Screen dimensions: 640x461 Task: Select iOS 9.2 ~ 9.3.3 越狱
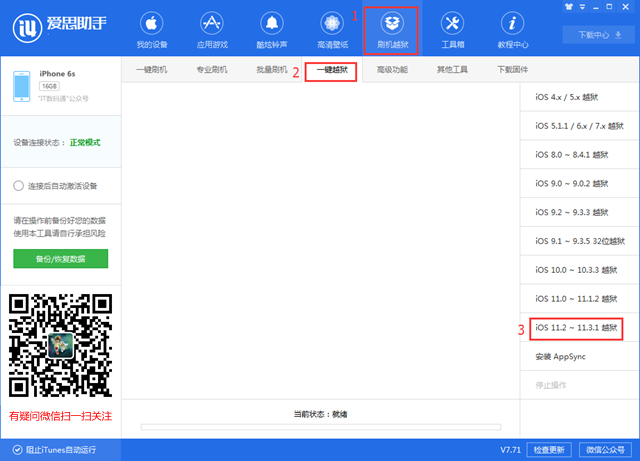(x=579, y=212)
